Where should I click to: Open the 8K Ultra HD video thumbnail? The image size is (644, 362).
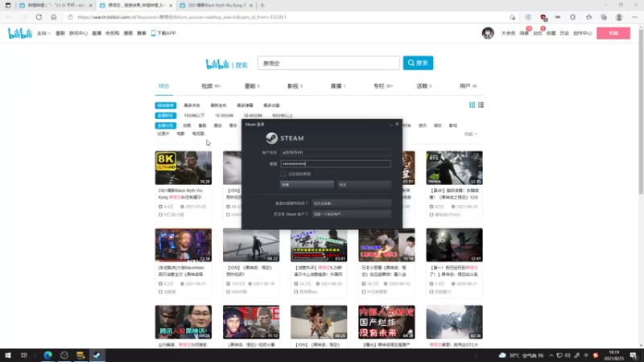[184, 168]
